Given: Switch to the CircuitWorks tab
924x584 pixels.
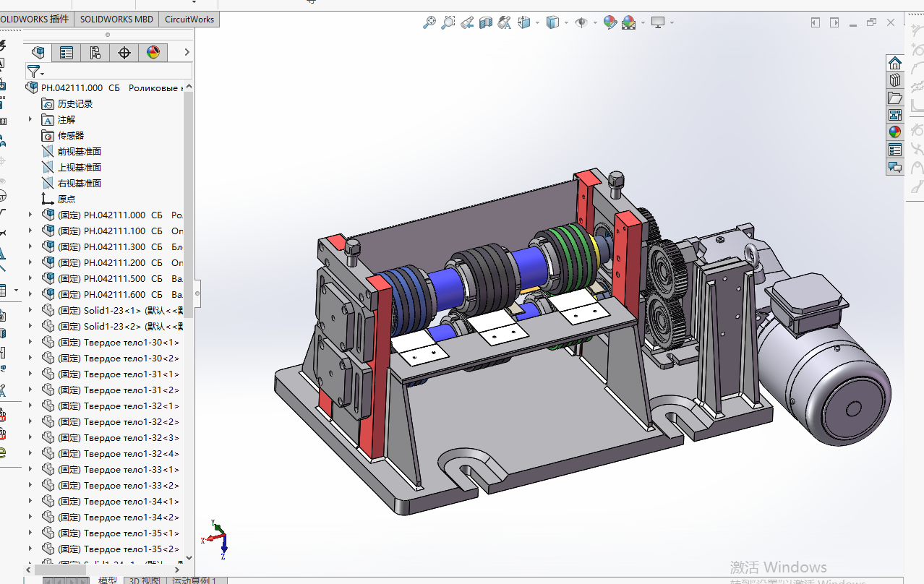Looking at the screenshot, I should point(189,20).
